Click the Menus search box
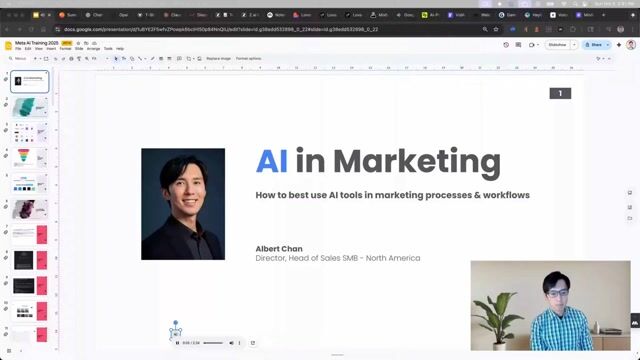 click(x=18, y=59)
